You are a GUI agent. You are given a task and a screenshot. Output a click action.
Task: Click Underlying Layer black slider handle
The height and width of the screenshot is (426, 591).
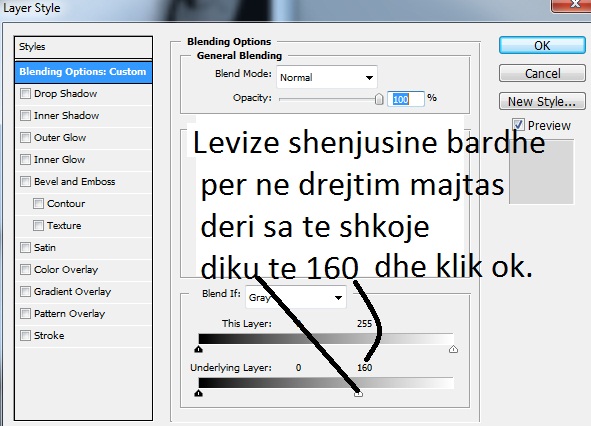[198, 393]
